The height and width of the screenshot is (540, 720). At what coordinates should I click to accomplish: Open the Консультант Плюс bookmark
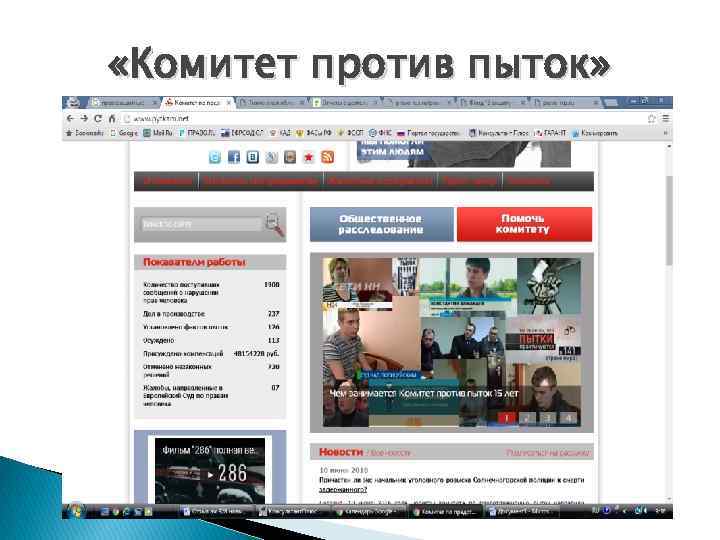pos(499,133)
